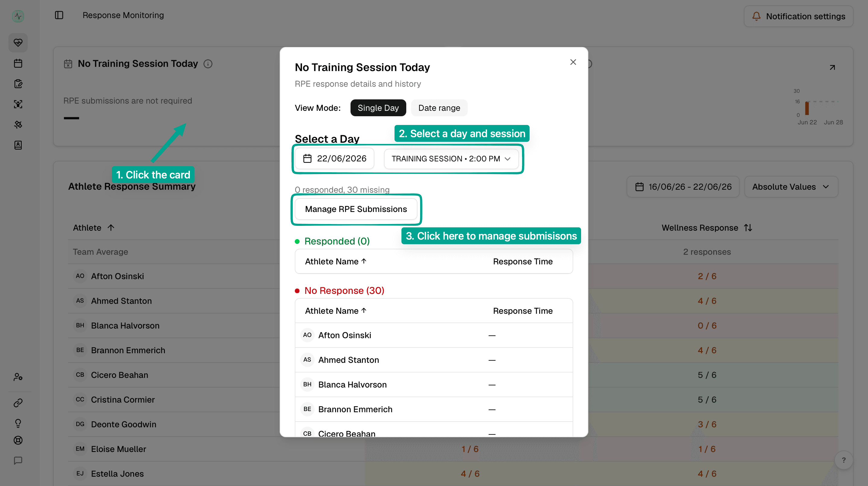Click the No Training Session Today card title
The width and height of the screenshot is (868, 486).
138,64
